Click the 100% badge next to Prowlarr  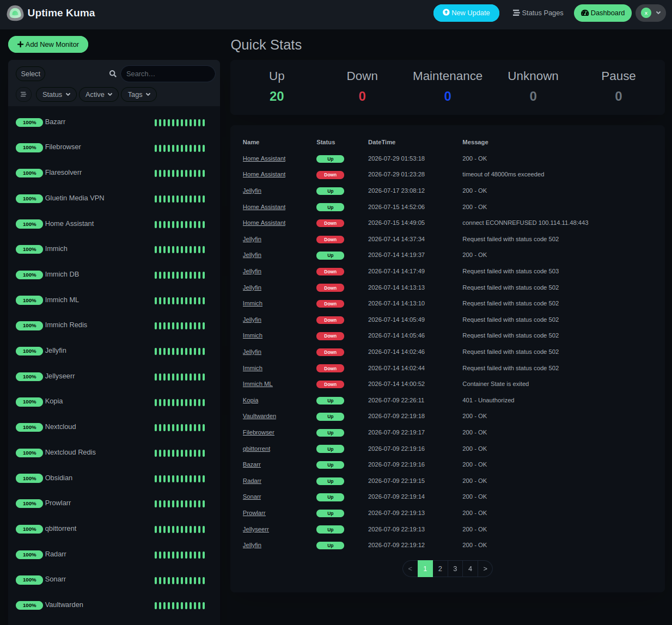(x=29, y=504)
